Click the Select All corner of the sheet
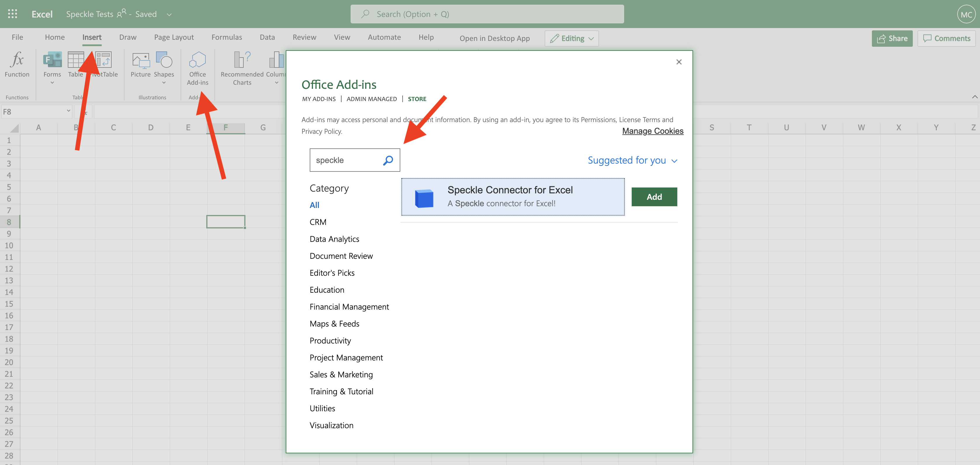The width and height of the screenshot is (980, 465). (x=14, y=128)
